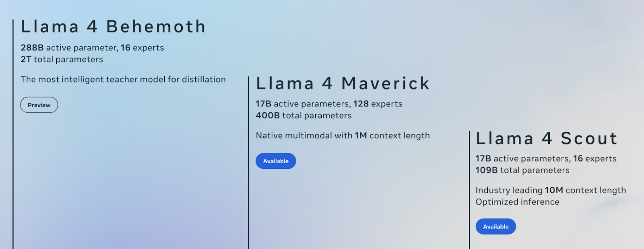Click the 'Optimized inference' text
The width and height of the screenshot is (644, 249).
coord(518,202)
